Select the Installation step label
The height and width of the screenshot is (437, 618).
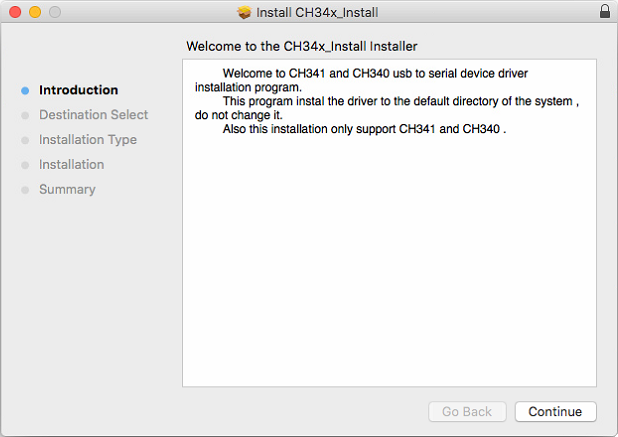point(71,164)
